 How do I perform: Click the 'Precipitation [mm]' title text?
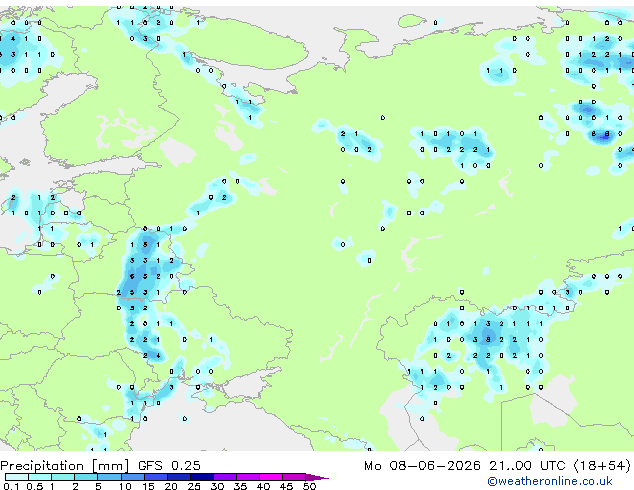point(65,466)
